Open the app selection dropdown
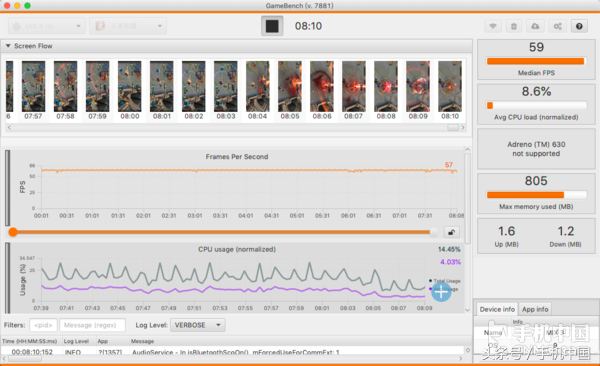The image size is (600, 366). click(128, 26)
